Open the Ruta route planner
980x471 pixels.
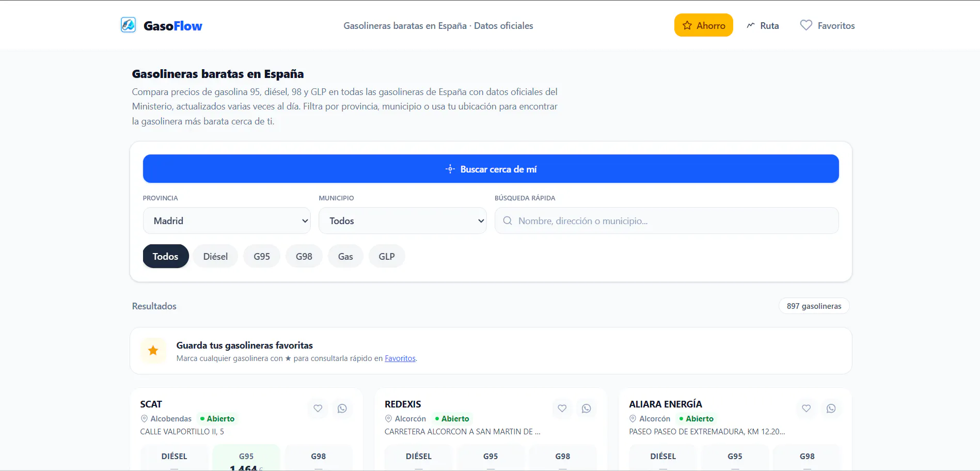pos(763,25)
